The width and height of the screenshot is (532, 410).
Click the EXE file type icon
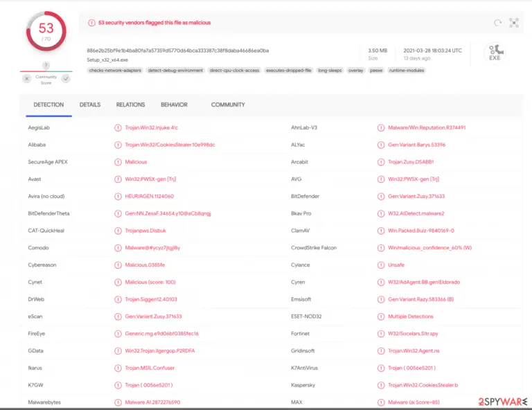(495, 53)
